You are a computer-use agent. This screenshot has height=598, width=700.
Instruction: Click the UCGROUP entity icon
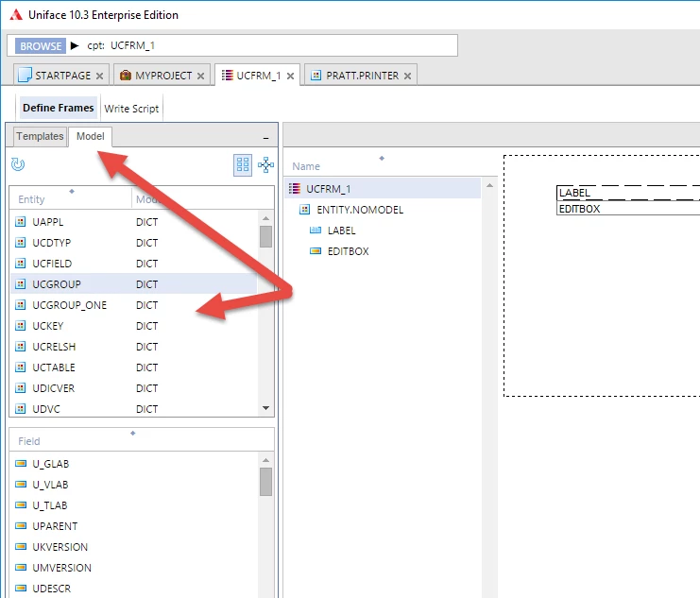[x=21, y=284]
